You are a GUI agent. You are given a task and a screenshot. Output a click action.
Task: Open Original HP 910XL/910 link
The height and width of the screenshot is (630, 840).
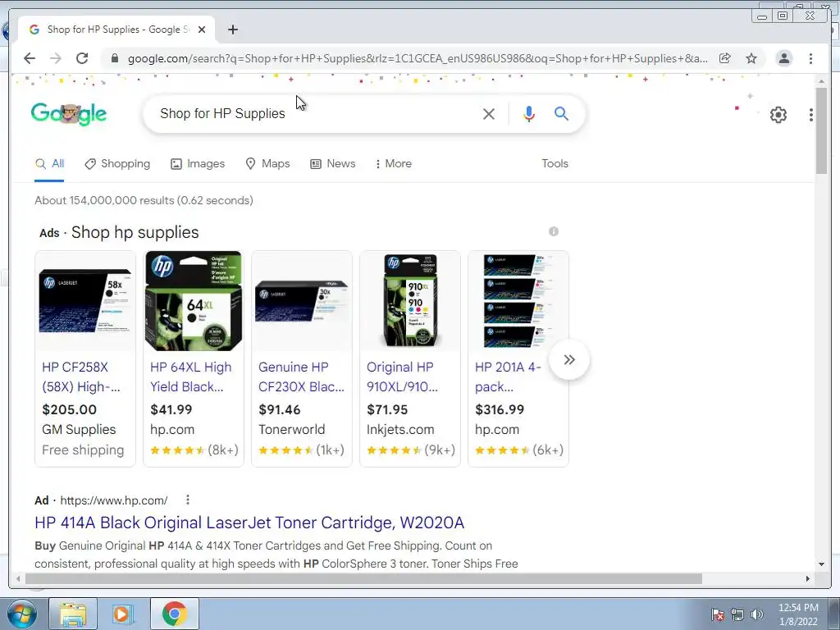point(402,377)
